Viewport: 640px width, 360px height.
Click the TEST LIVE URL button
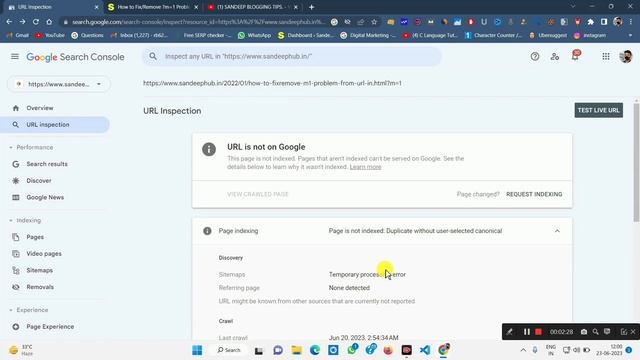598,110
